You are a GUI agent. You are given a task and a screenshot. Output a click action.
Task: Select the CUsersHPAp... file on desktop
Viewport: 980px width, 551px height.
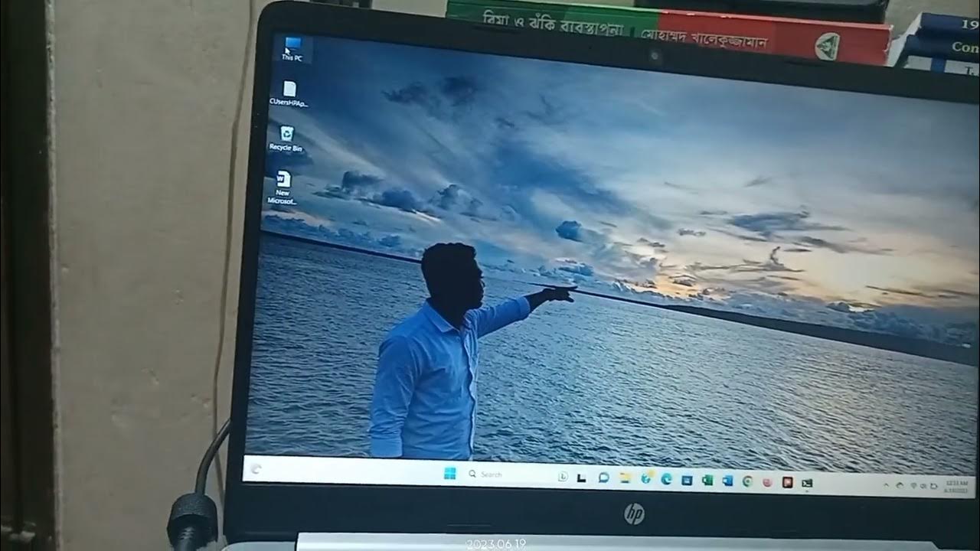tap(289, 93)
